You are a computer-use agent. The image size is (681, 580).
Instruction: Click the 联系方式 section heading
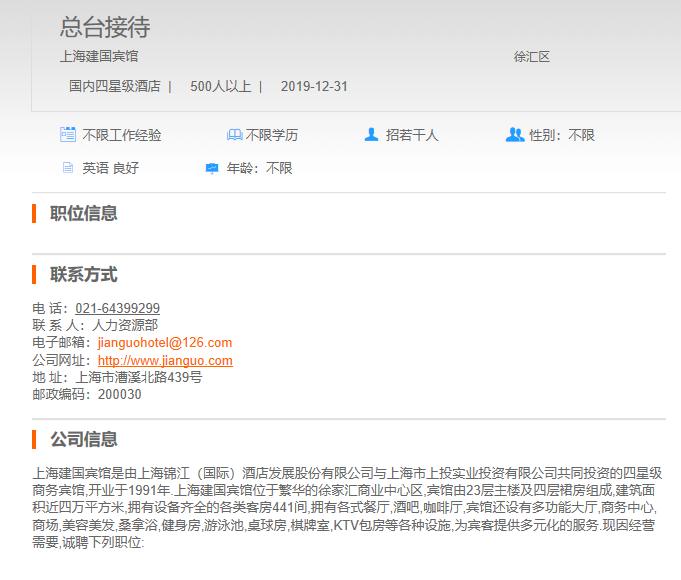(x=84, y=275)
